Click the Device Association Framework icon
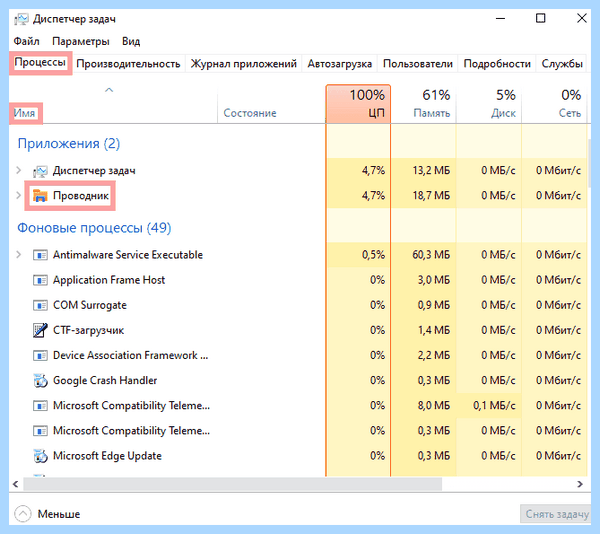 (40, 355)
